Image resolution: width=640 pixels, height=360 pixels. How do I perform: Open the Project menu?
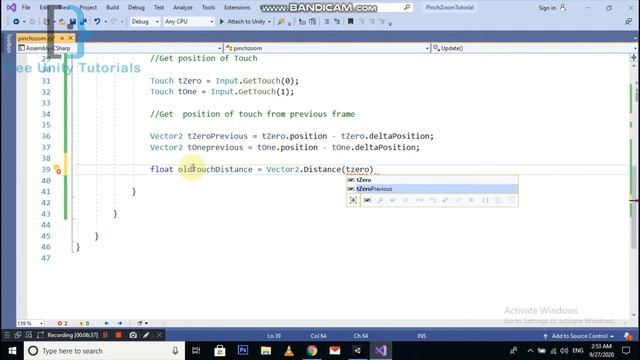(x=88, y=7)
